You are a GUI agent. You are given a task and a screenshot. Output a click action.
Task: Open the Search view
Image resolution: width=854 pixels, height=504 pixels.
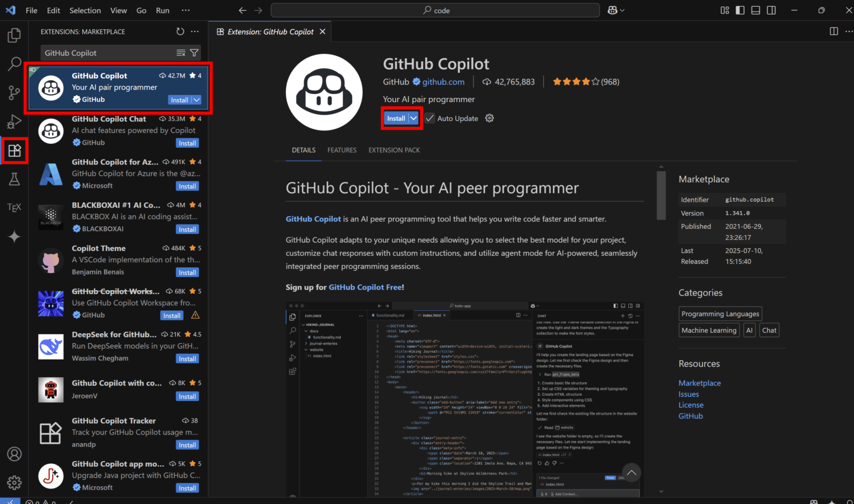coord(14,64)
